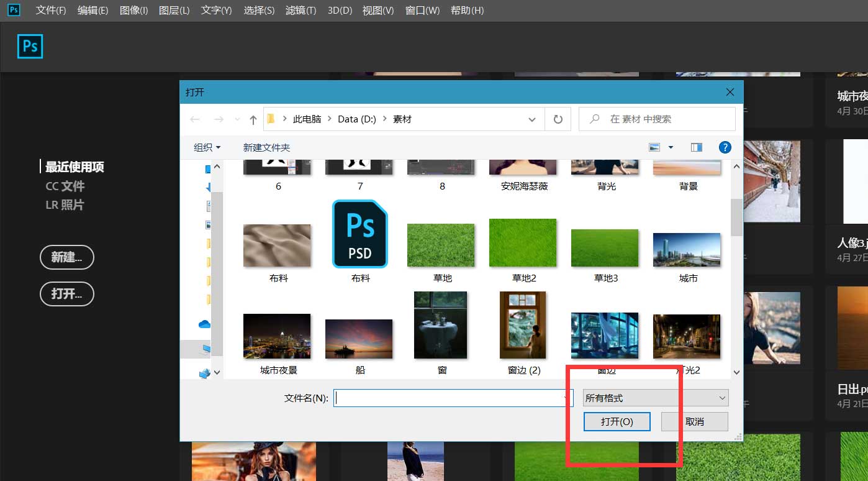Refresh the 素材 folder listing
868x481 pixels.
[x=558, y=119]
